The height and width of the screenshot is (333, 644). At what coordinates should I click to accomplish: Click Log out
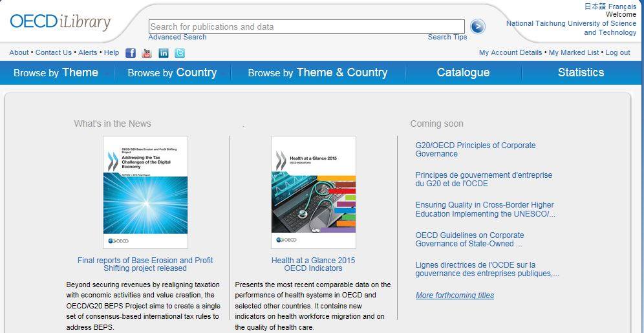pyautogui.click(x=617, y=52)
